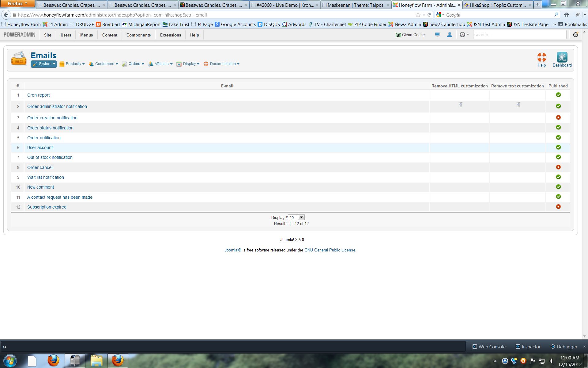The width and height of the screenshot is (588, 368).
Task: Open the User account email link
Action: pos(40,148)
